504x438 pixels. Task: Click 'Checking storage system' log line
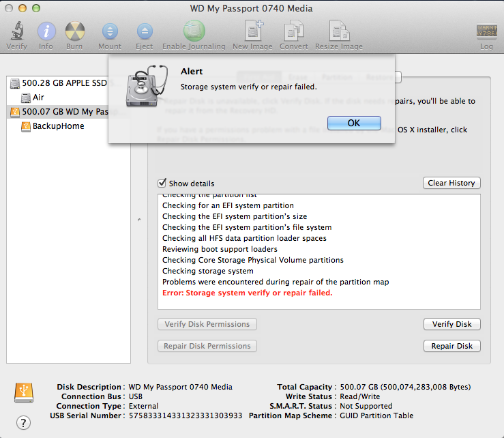[207, 271]
